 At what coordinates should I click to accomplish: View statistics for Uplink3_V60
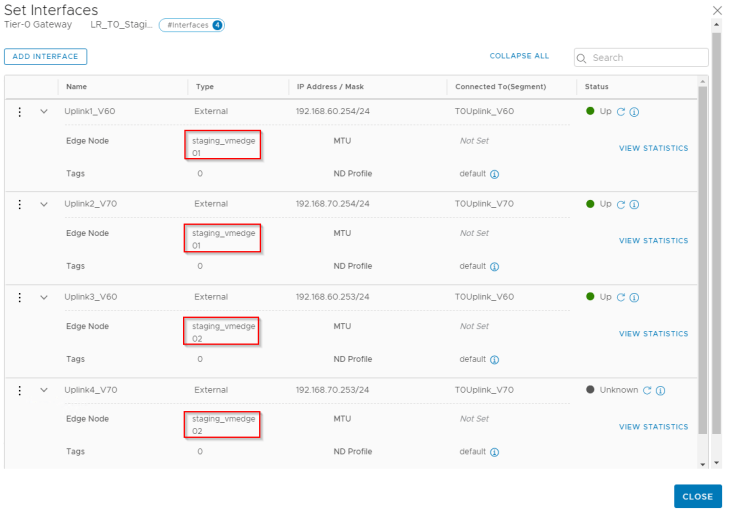click(x=653, y=334)
